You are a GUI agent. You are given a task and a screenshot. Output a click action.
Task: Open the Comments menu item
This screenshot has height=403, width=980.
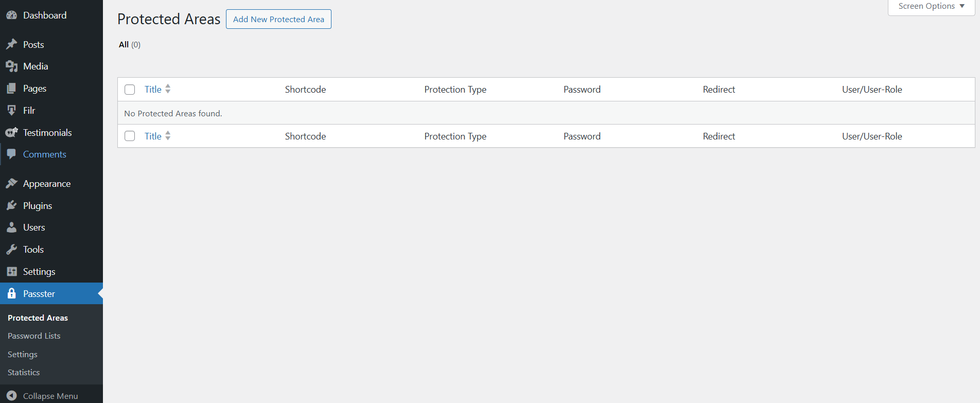44,154
